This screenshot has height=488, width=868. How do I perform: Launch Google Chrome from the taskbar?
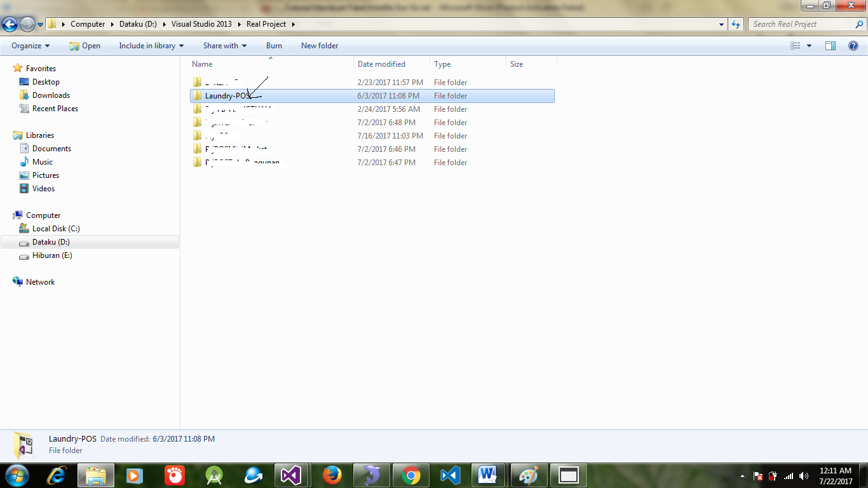point(410,475)
